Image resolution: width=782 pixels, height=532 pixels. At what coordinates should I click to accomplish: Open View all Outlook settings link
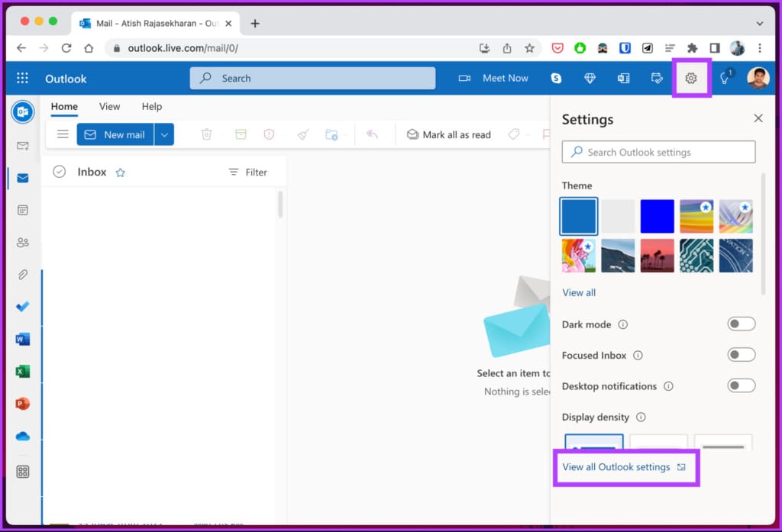624,467
